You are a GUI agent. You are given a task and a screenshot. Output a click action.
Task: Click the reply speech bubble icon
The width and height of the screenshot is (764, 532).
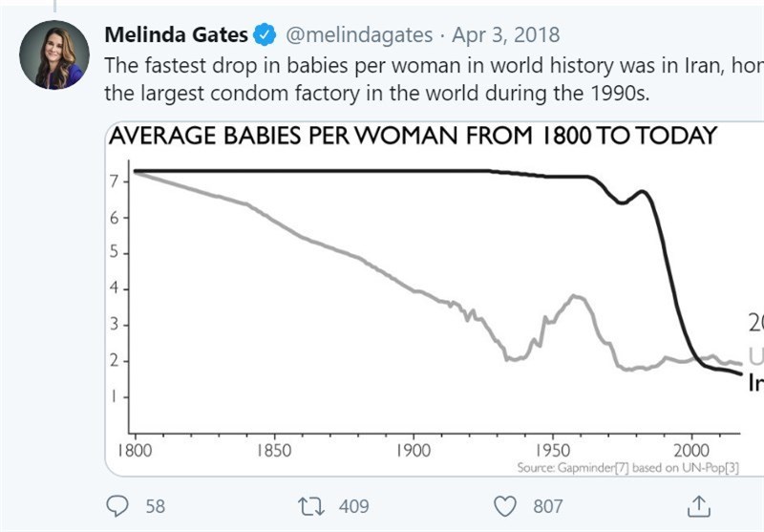pos(118,506)
